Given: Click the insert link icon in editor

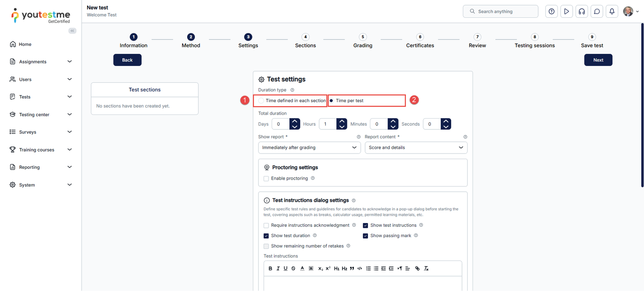Looking at the screenshot, I should click(x=417, y=268).
